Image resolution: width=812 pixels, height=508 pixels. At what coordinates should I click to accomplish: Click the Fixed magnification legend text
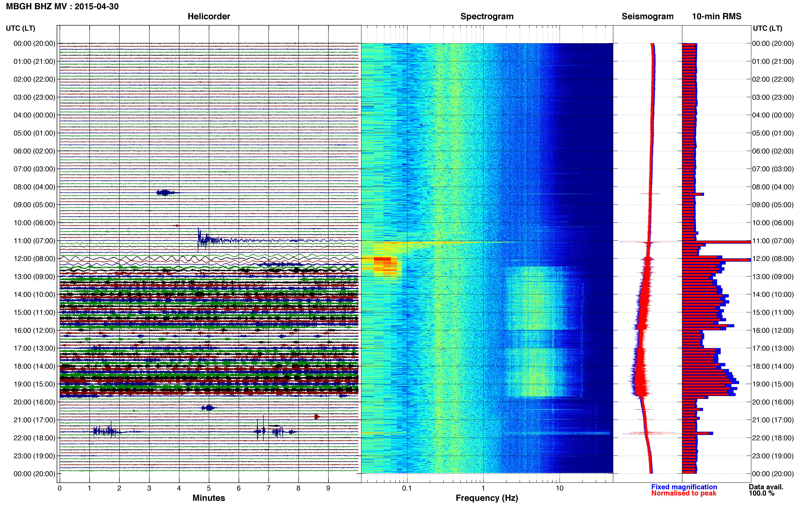684,487
